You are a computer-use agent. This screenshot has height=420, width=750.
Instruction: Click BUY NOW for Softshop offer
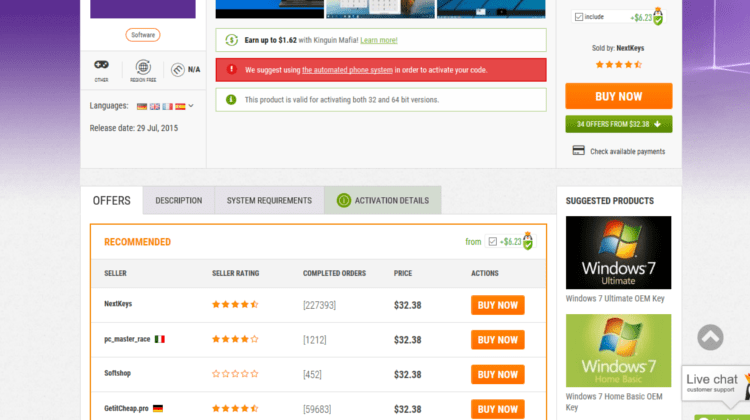(497, 375)
